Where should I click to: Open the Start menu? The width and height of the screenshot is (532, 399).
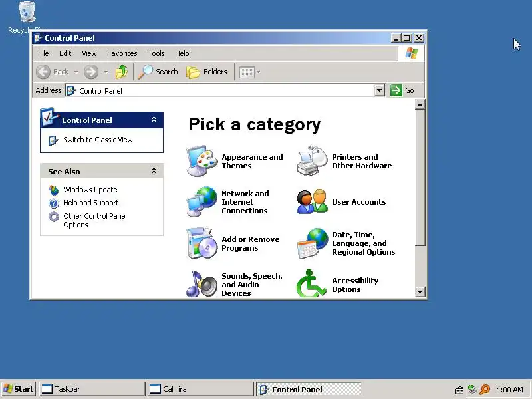pos(19,389)
